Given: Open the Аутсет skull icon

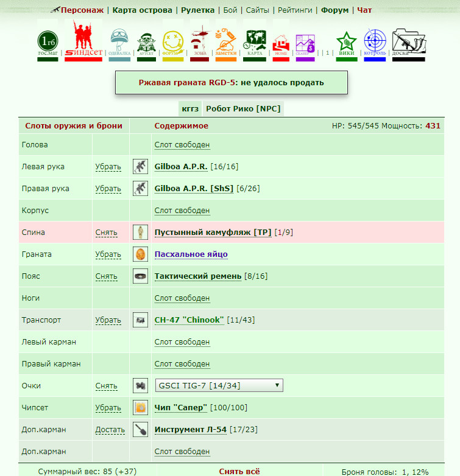Looking at the screenshot, I should tap(146, 46).
